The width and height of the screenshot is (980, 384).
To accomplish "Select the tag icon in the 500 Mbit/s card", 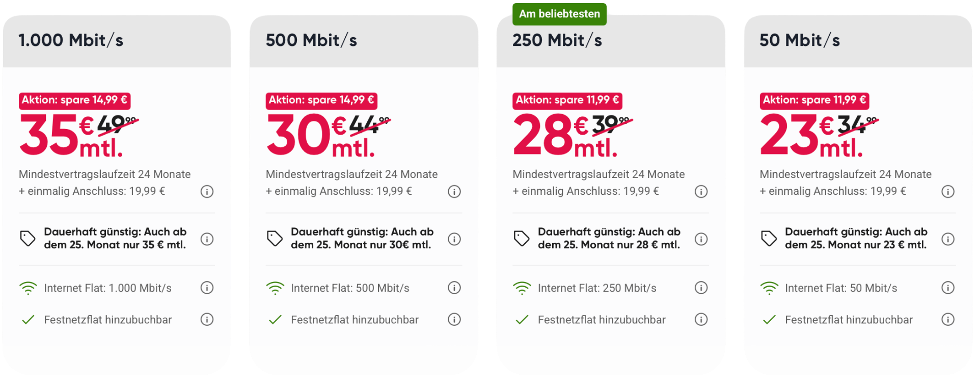I will [x=275, y=238].
